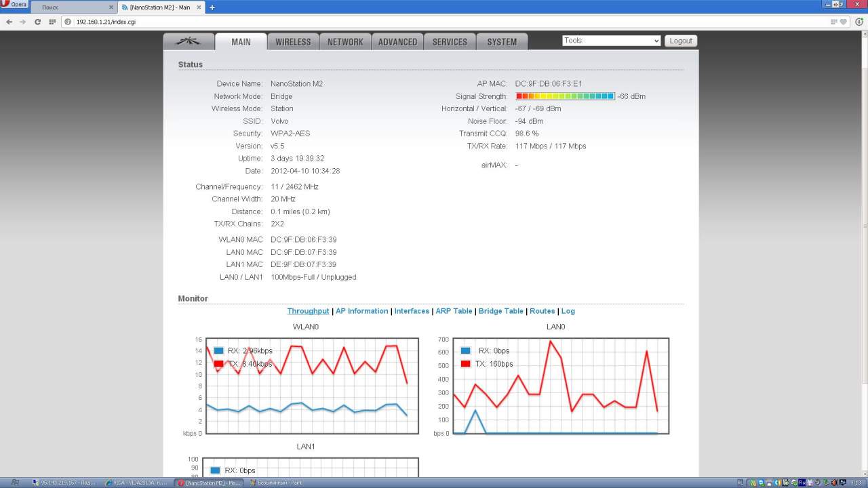Image resolution: width=868 pixels, height=488 pixels.
Task: Go forward with browser forward arrow
Action: [x=23, y=22]
